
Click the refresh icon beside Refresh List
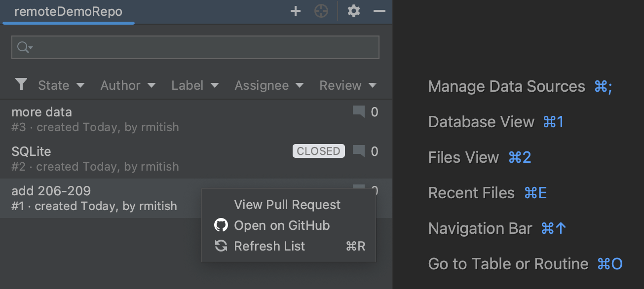point(221,246)
